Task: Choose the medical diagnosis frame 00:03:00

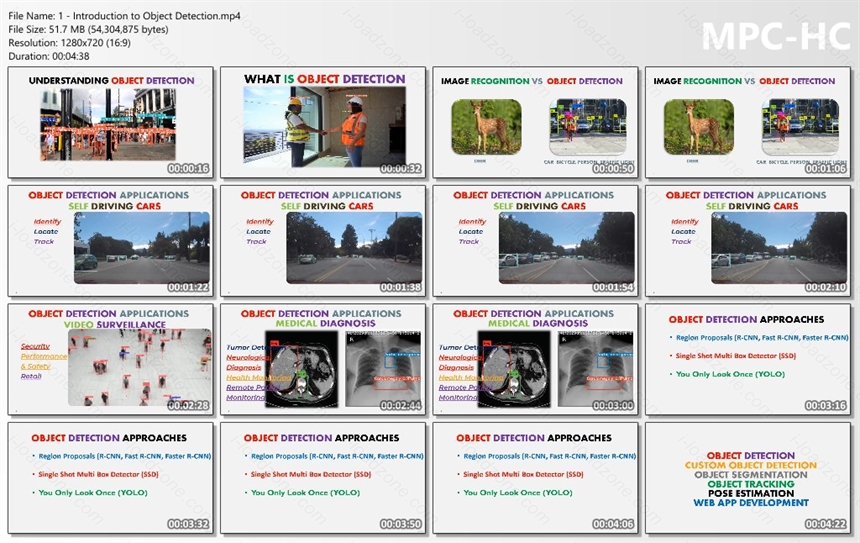Action: [535, 360]
